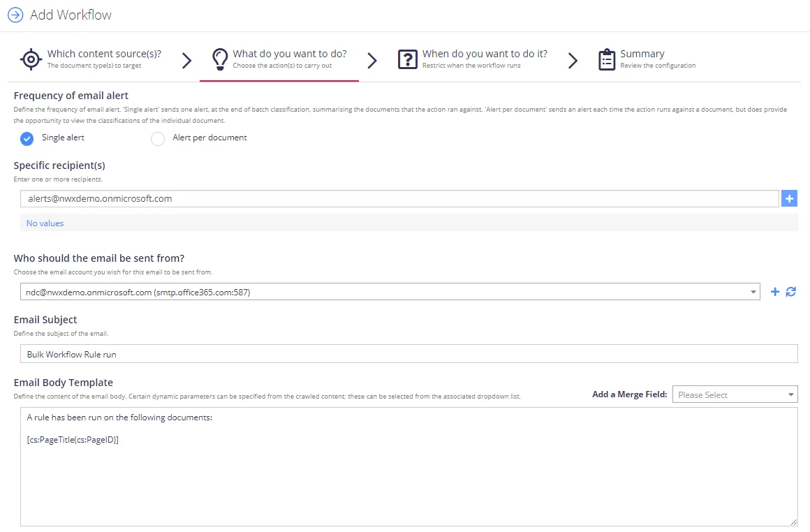The height and width of the screenshot is (532, 810).
Task: Click chevron before the Summary step
Action: [x=573, y=61]
